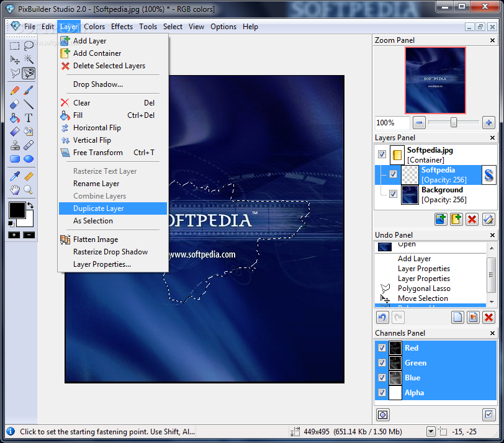Select the line drawing tool

[x=29, y=104]
